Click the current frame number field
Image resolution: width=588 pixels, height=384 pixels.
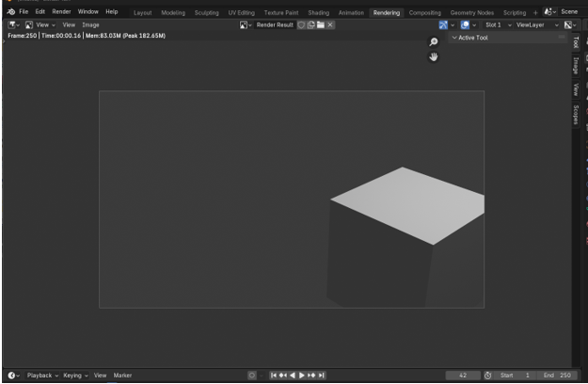point(462,376)
